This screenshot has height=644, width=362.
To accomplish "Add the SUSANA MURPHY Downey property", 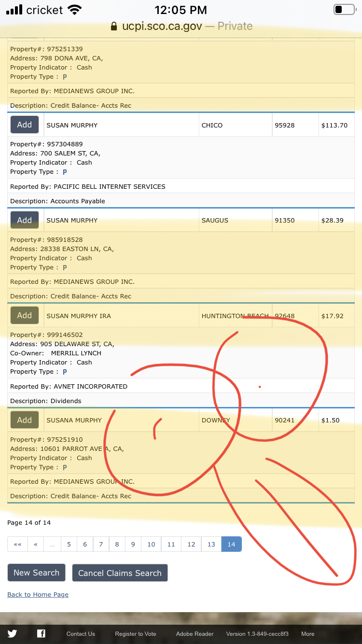I will (25, 420).
